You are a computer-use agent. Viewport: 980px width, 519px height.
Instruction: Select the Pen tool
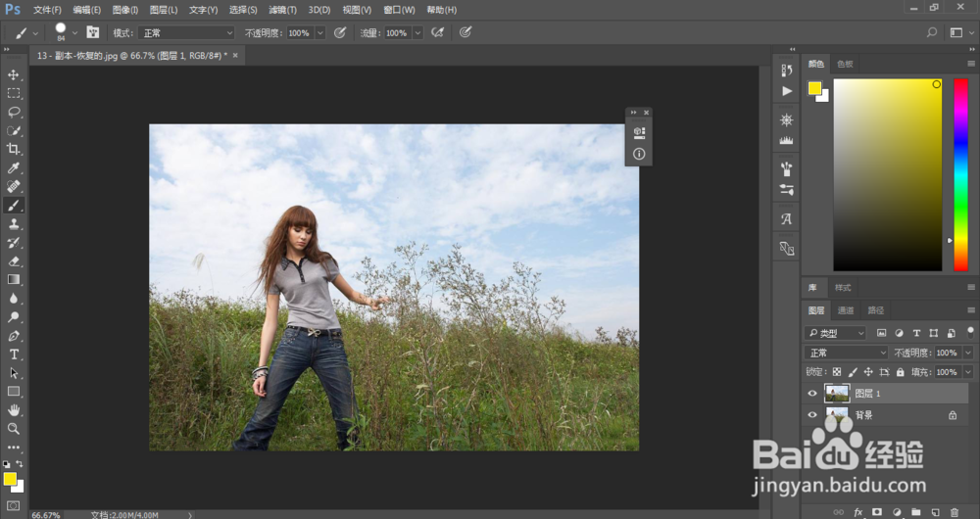point(13,335)
